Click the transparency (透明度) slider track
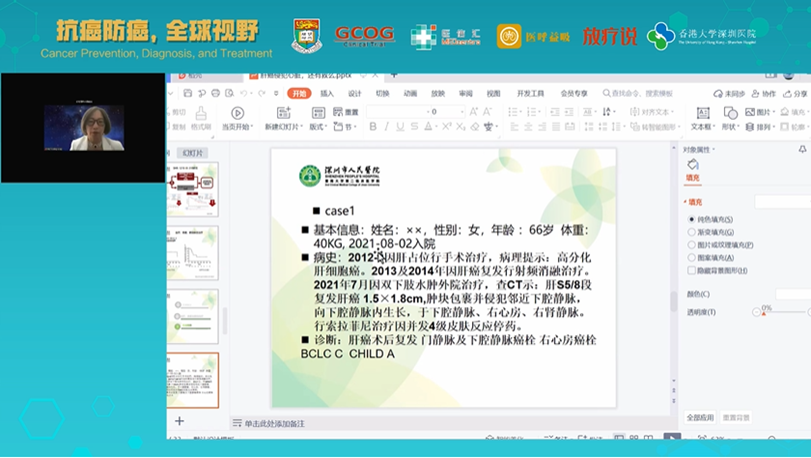The image size is (811, 458). 784,312
